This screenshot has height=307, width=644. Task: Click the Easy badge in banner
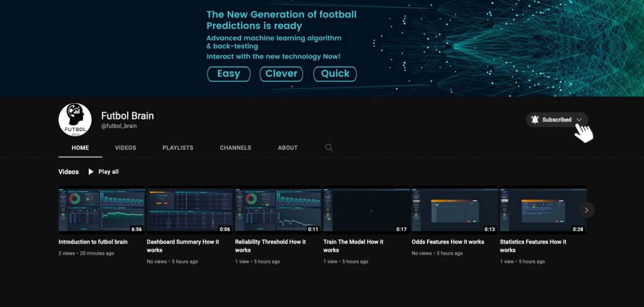229,74
